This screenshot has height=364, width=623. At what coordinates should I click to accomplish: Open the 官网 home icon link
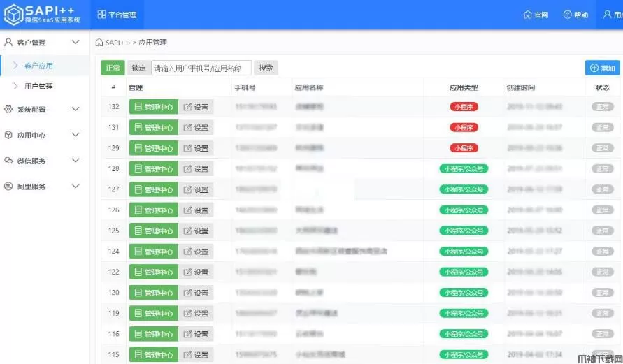tap(529, 15)
